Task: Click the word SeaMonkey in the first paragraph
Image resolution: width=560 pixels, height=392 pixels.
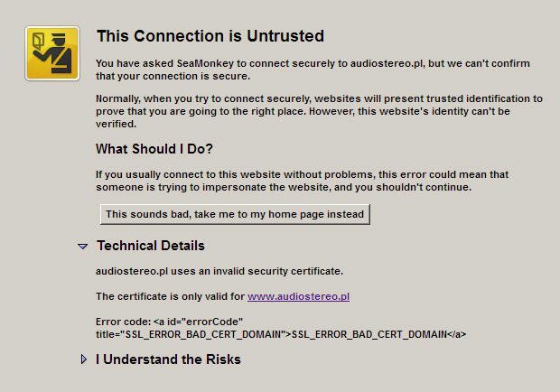Action: point(205,63)
